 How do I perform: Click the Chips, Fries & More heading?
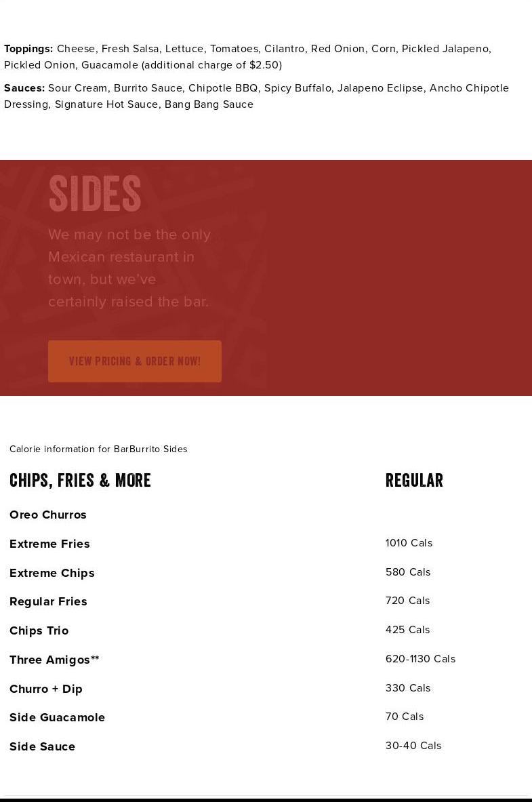click(x=80, y=481)
